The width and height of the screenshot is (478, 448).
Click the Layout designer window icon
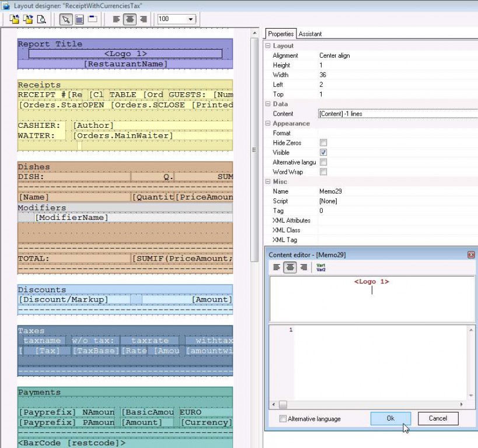click(6, 5)
